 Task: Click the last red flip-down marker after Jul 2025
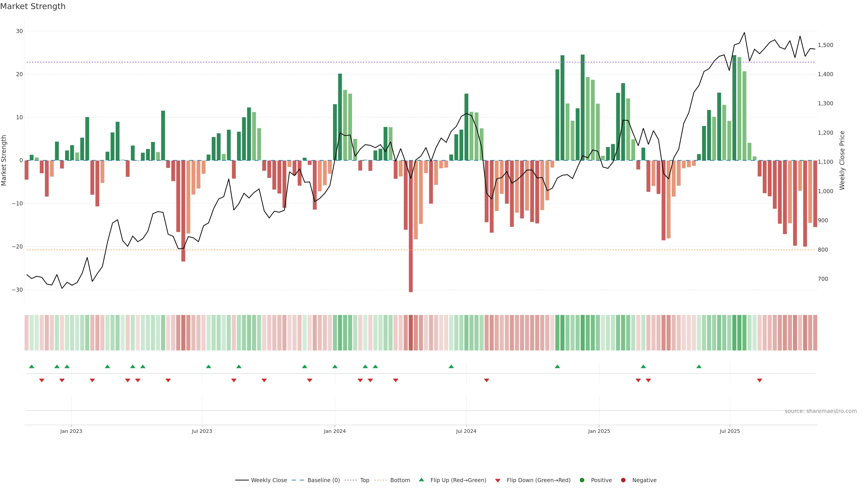coord(759,380)
